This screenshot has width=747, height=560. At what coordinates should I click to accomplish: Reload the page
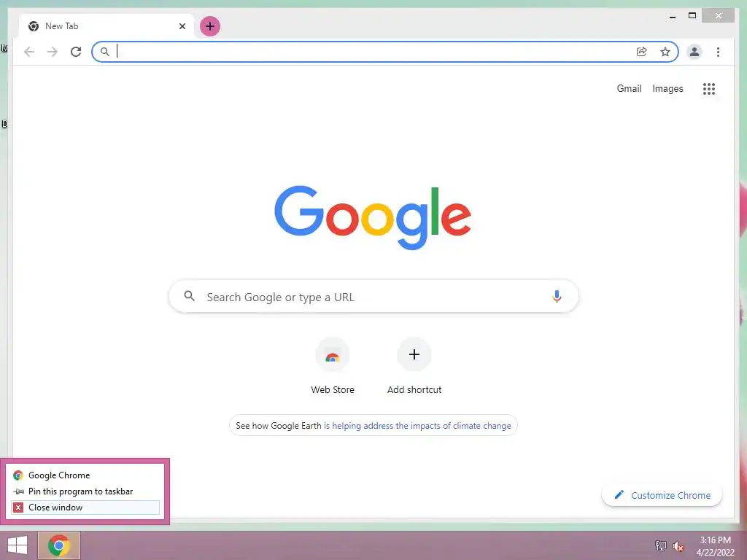point(76,52)
